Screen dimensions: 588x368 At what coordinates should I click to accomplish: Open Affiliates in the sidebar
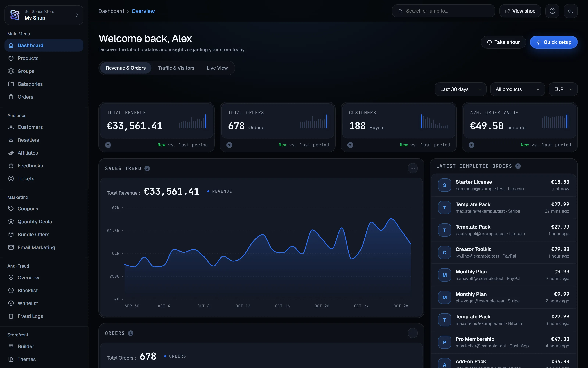pos(44,153)
